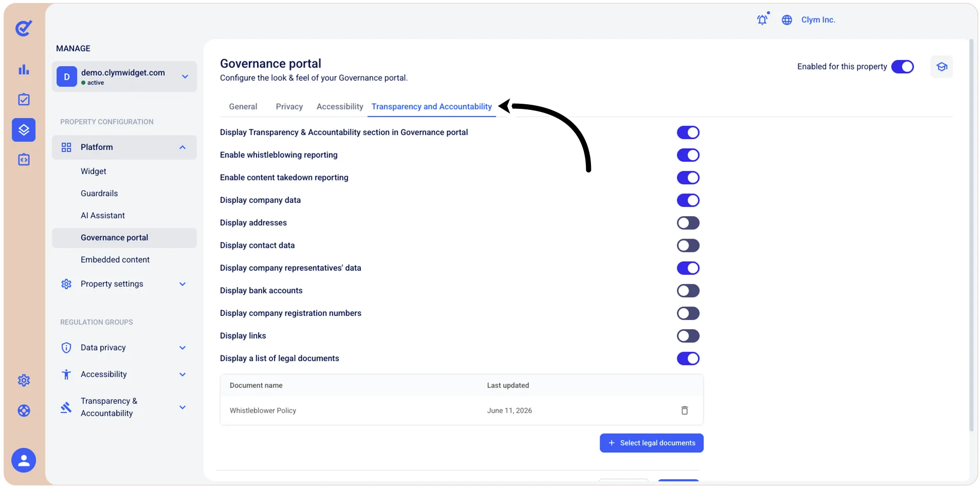Disable content takedown reporting toggle

(x=688, y=178)
